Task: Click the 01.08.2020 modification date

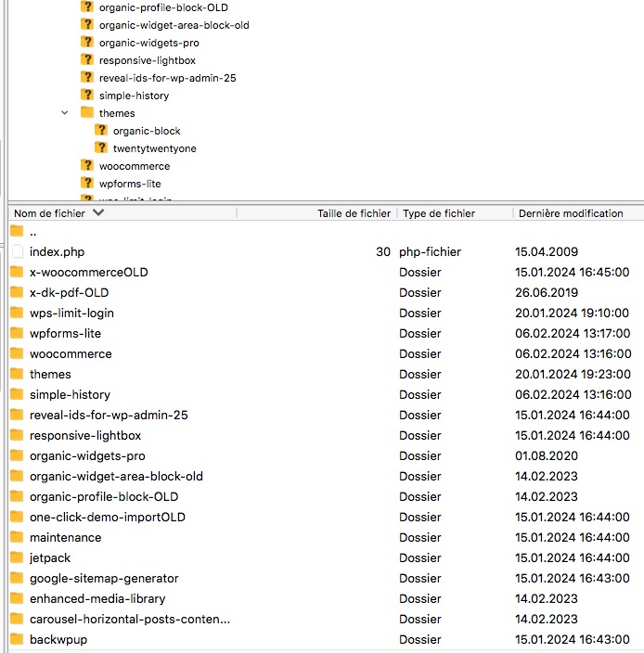Action: [x=547, y=455]
